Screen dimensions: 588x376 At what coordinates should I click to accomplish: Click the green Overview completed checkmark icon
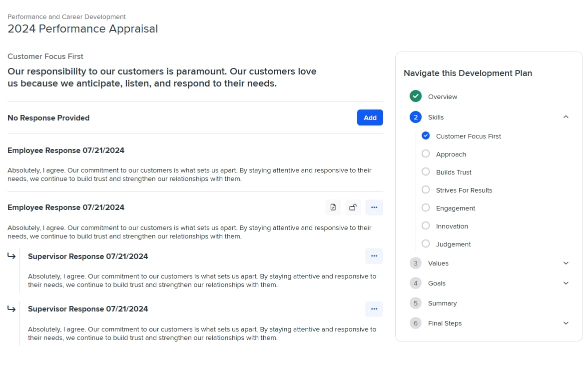pos(415,96)
